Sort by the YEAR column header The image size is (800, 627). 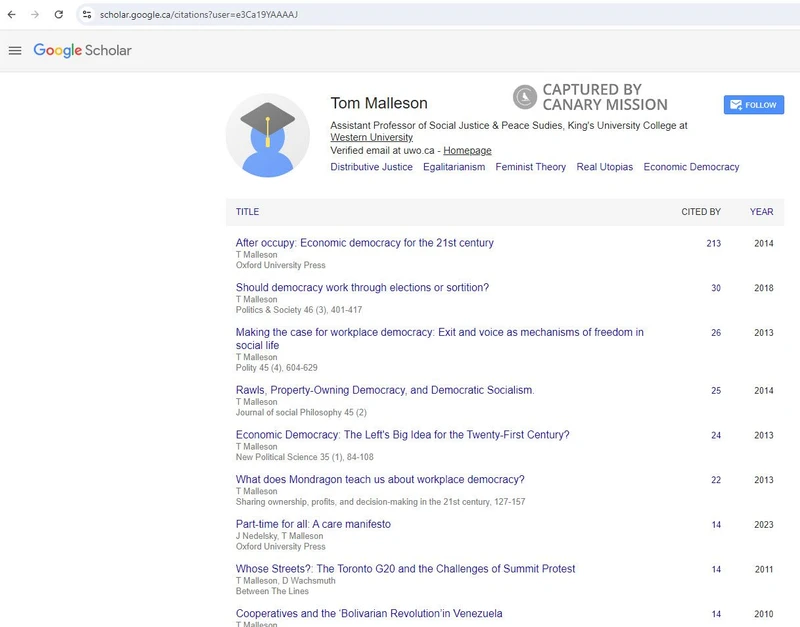click(761, 212)
